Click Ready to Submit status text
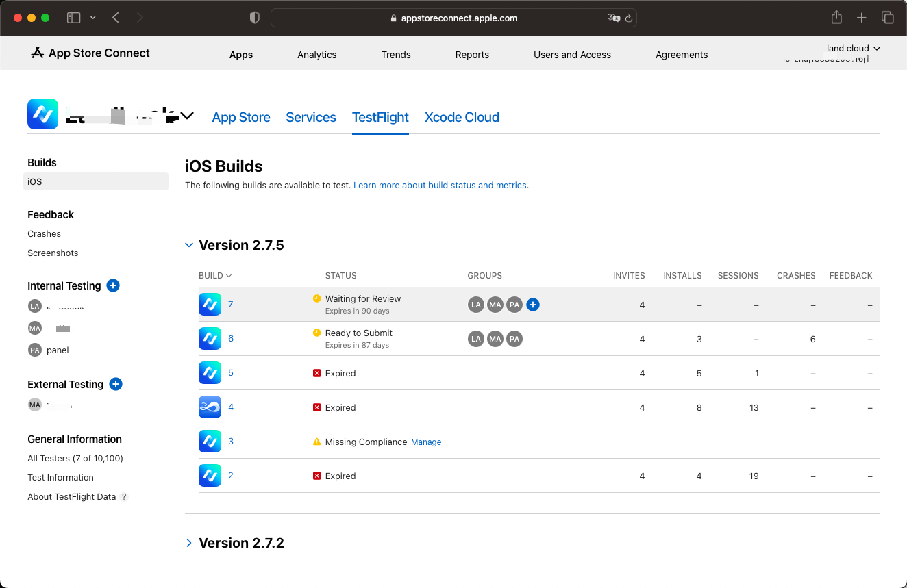Screen dimensions: 907x588 tap(359, 333)
